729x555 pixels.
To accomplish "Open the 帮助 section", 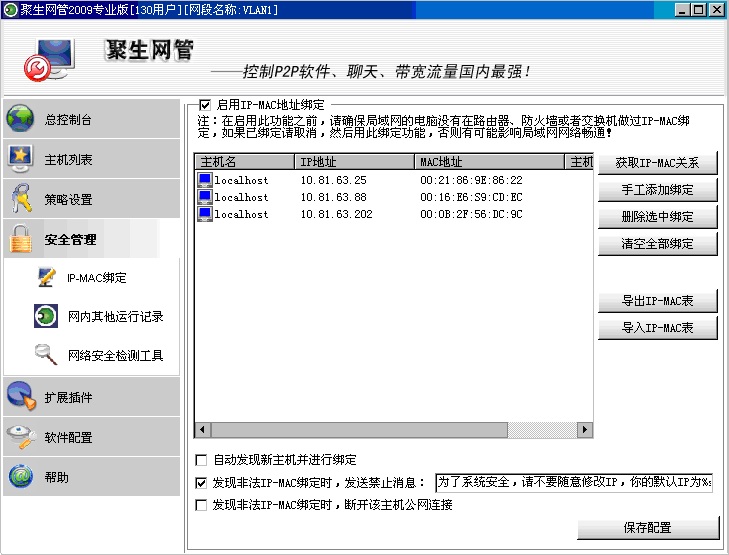I will [x=92, y=476].
